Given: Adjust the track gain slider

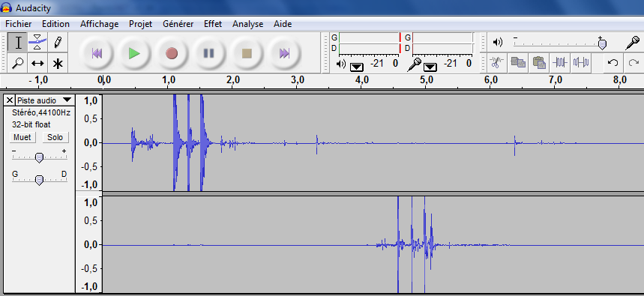Looking at the screenshot, I should 39,157.
